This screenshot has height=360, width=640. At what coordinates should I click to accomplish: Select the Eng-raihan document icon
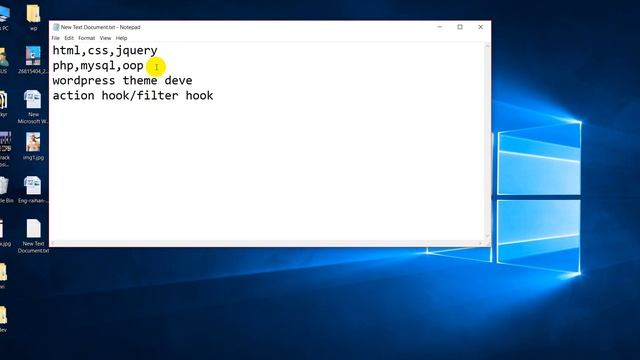pyautogui.click(x=33, y=189)
